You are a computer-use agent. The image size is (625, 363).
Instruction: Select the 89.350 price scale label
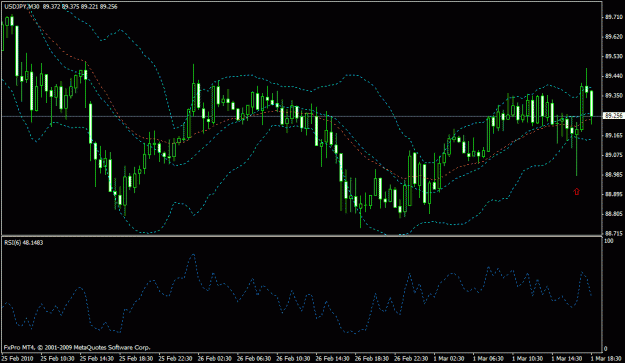(613, 96)
